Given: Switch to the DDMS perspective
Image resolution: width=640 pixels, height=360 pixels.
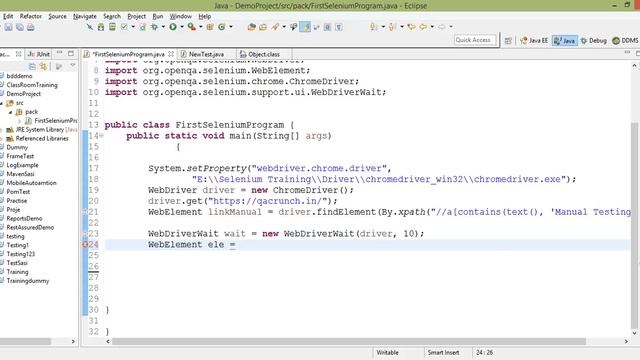Looking at the screenshot, I should coord(625,40).
